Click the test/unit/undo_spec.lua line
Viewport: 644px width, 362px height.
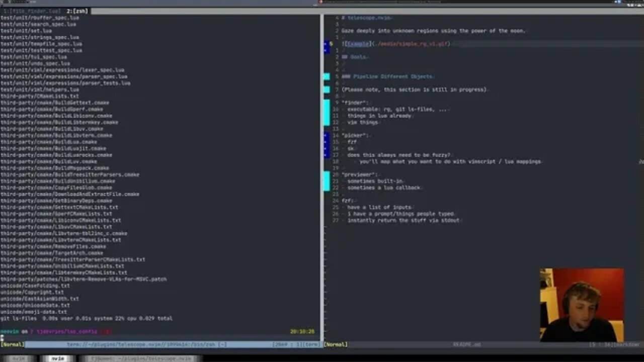pyautogui.click(x=35, y=63)
